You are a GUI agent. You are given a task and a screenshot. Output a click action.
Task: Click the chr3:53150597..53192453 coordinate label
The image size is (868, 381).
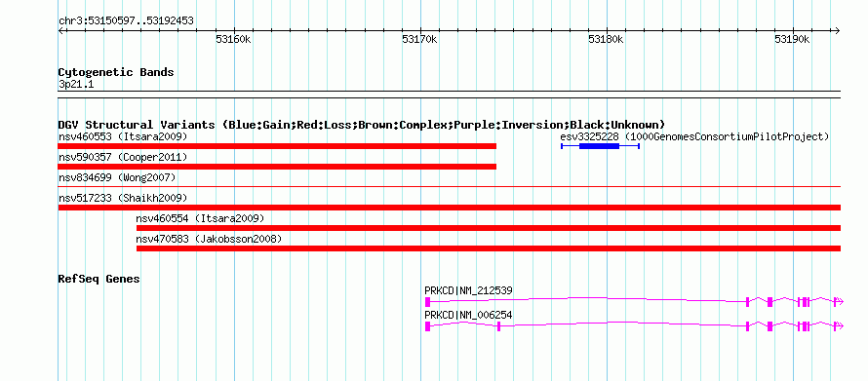pyautogui.click(x=126, y=21)
